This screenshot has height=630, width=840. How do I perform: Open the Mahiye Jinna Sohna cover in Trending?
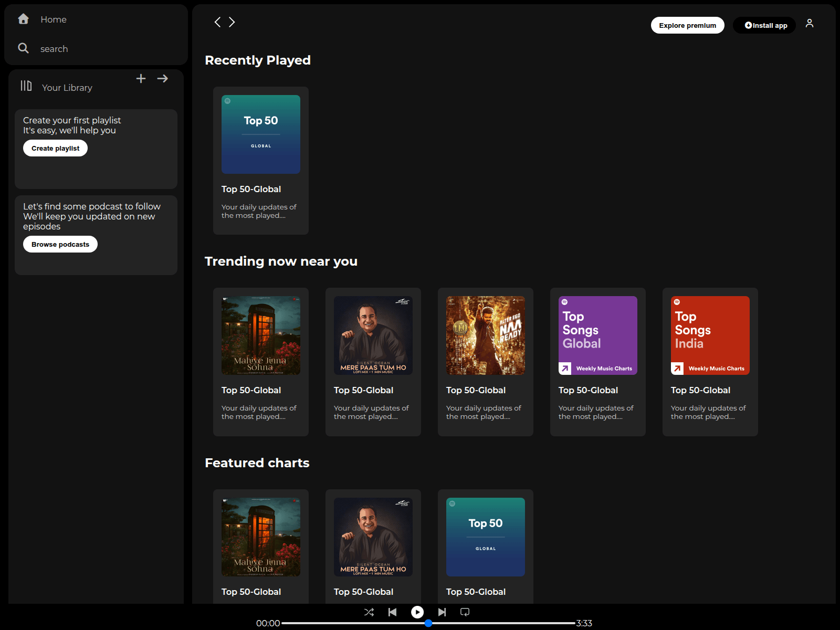click(261, 335)
